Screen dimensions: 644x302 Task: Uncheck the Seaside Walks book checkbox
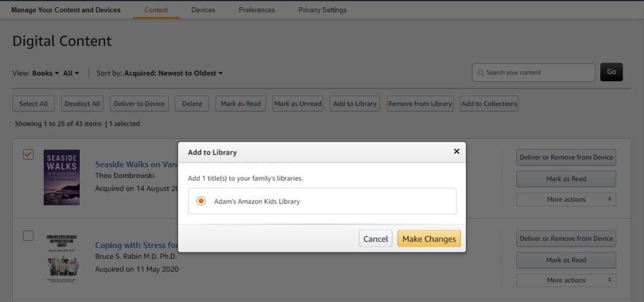click(x=28, y=155)
